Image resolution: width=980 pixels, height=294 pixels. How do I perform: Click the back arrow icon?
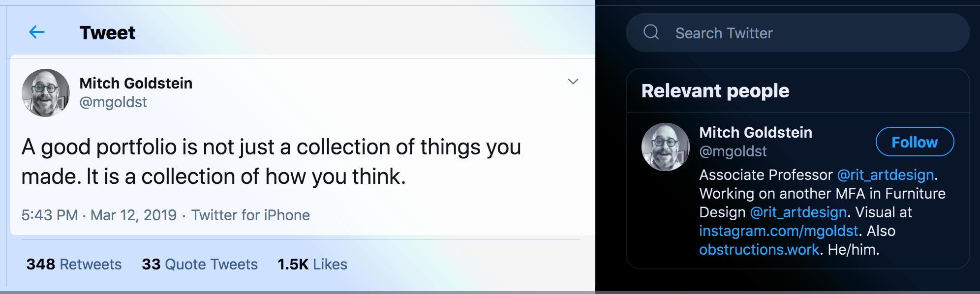click(37, 32)
